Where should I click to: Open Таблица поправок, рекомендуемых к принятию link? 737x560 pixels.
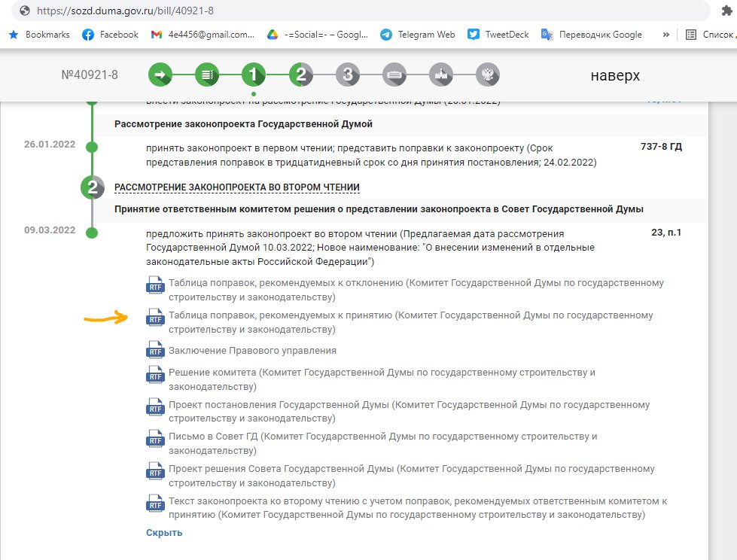(x=411, y=322)
